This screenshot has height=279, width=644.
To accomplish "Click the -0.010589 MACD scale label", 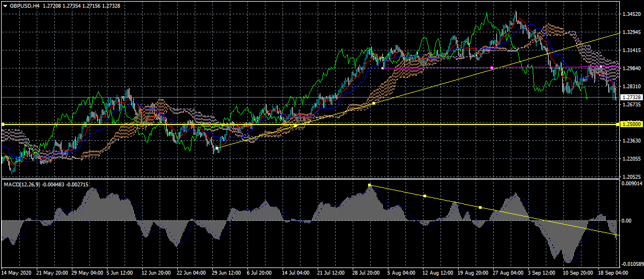I will (x=631, y=264).
